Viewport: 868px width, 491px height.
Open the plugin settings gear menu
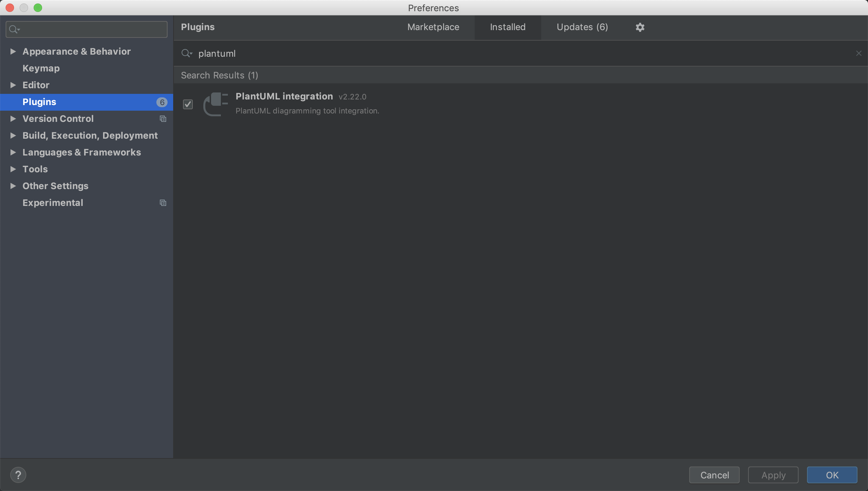point(639,27)
